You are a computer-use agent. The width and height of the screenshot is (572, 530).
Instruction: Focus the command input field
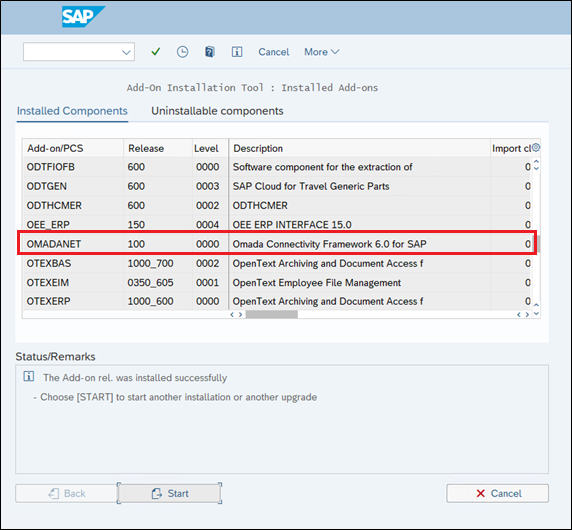[72, 52]
